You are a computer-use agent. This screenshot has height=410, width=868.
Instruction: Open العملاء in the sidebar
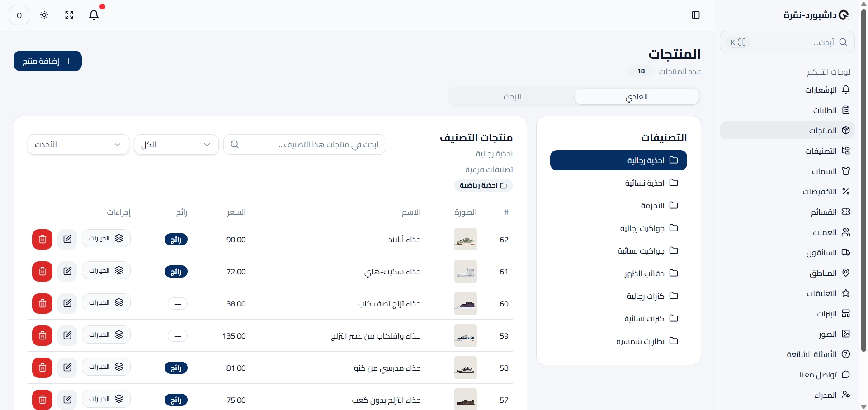[x=787, y=232]
